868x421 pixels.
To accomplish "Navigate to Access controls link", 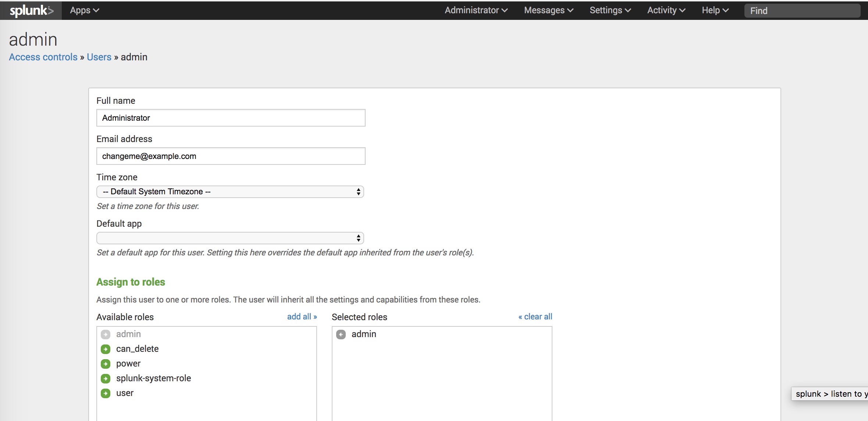I will tap(43, 57).
